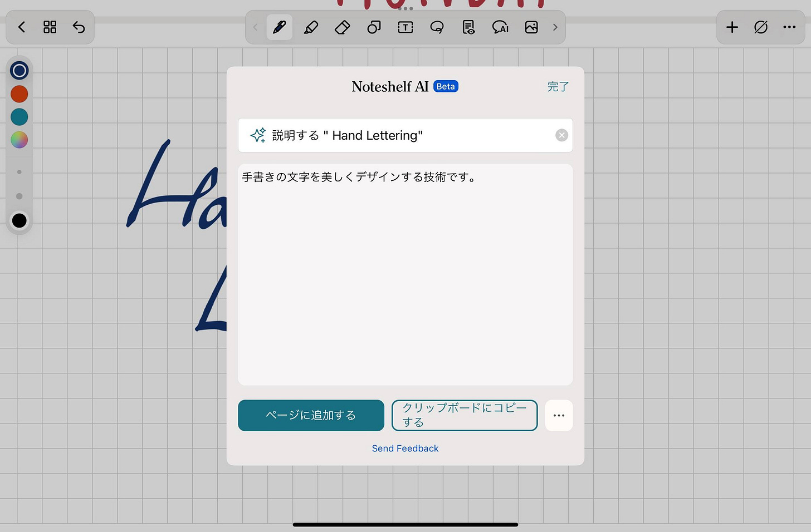811x532 pixels.
Task: Tap the three-dot handle above the toolbar
Action: click(405, 8)
